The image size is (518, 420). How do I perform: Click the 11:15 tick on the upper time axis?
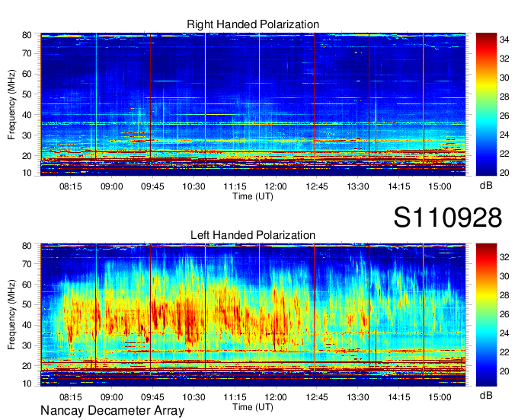point(235,186)
